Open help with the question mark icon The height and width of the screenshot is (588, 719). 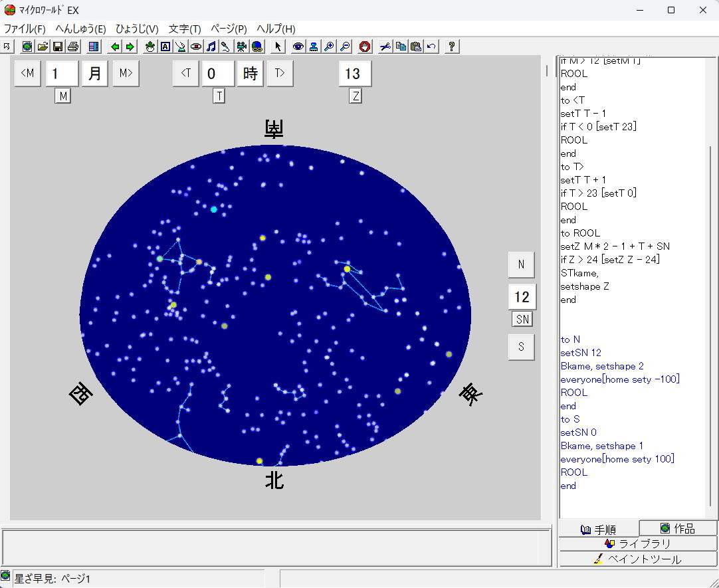click(452, 47)
